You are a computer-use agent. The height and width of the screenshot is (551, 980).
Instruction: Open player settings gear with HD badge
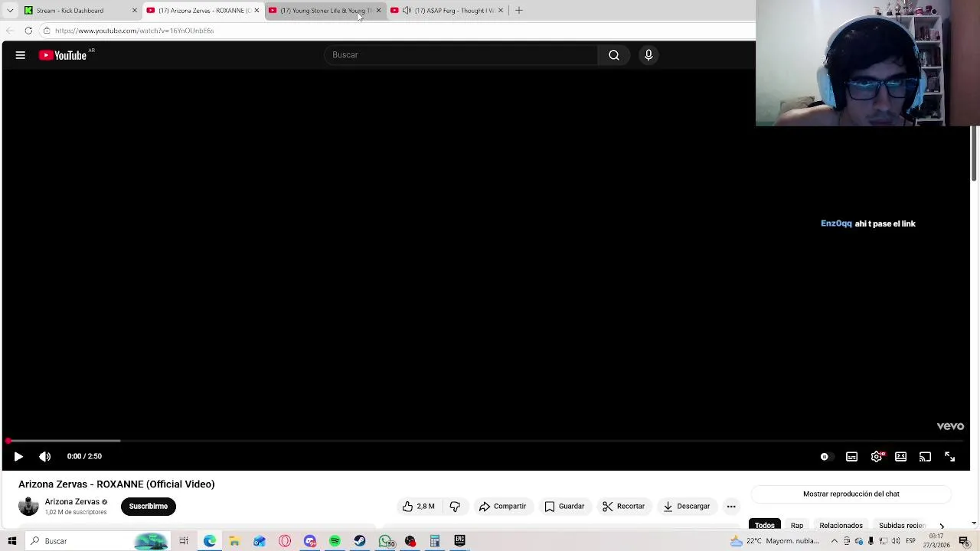(877, 457)
